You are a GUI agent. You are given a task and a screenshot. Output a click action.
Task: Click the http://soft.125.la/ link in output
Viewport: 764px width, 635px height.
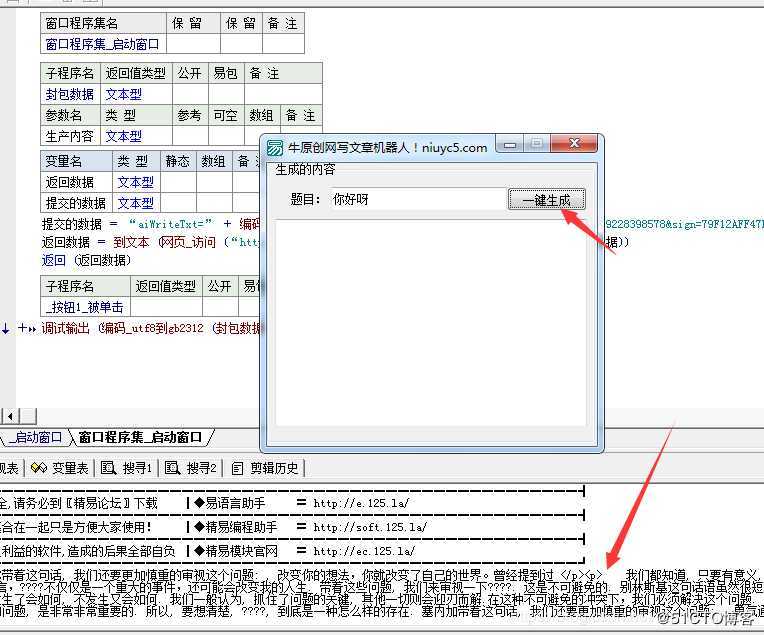tap(370, 527)
